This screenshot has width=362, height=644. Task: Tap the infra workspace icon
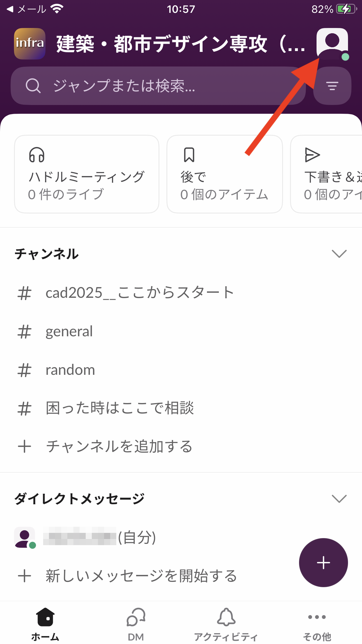pyautogui.click(x=30, y=44)
